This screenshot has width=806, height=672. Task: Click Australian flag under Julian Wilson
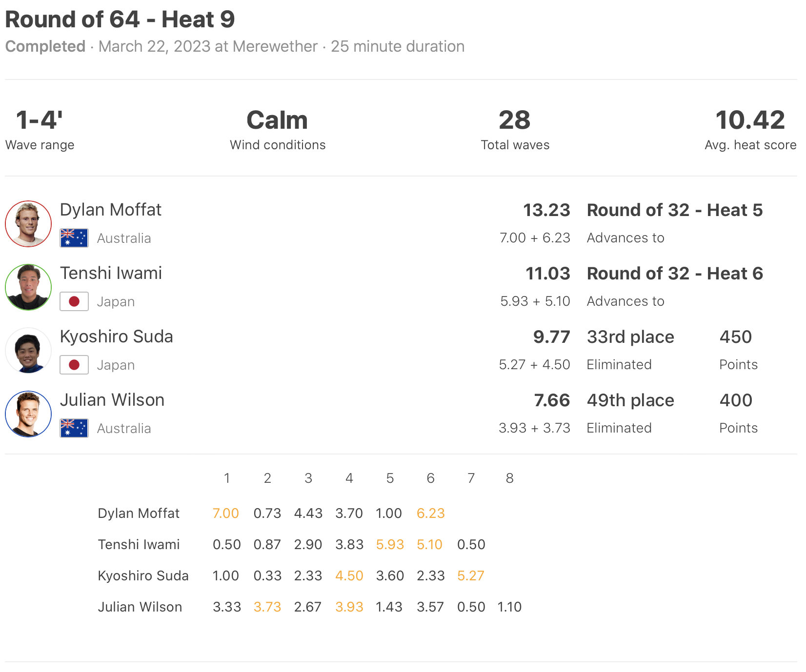pyautogui.click(x=74, y=428)
